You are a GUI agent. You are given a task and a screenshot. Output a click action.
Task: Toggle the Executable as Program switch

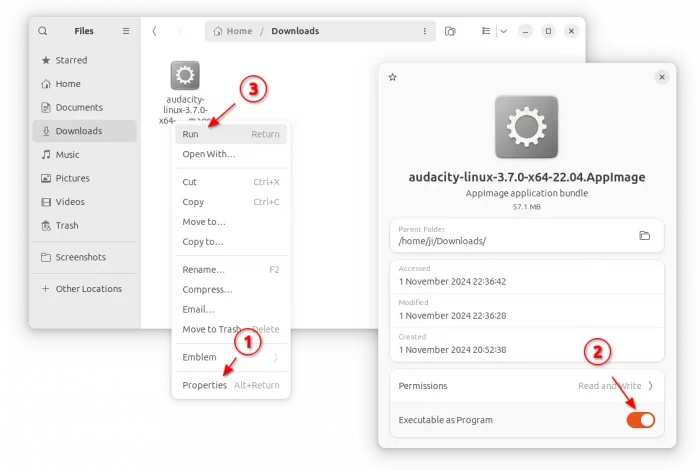640,420
